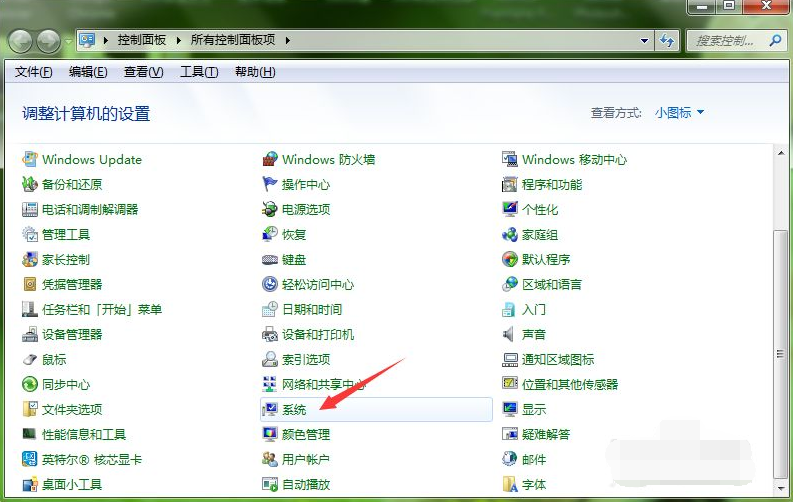Click the refresh arrows button

(x=667, y=40)
